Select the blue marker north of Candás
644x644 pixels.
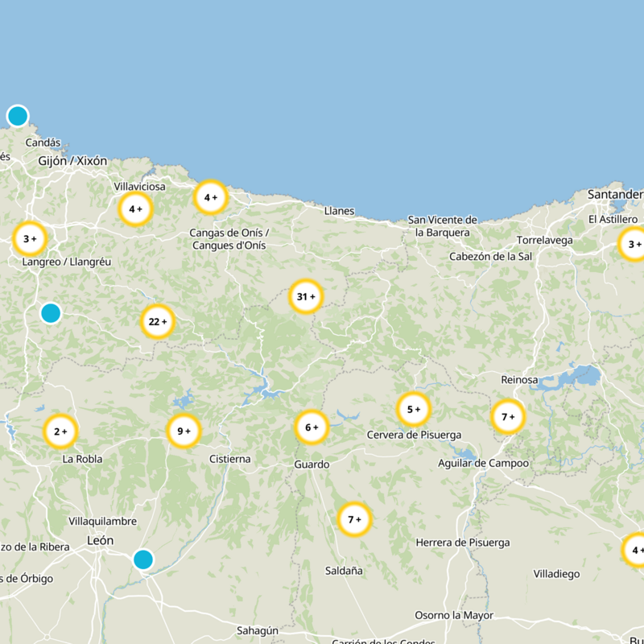[18, 116]
